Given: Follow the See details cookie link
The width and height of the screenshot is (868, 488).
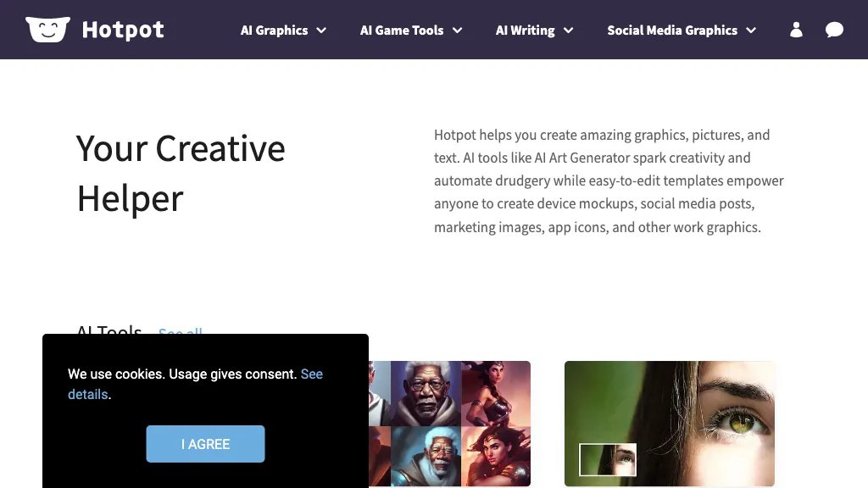Looking at the screenshot, I should [x=311, y=374].
